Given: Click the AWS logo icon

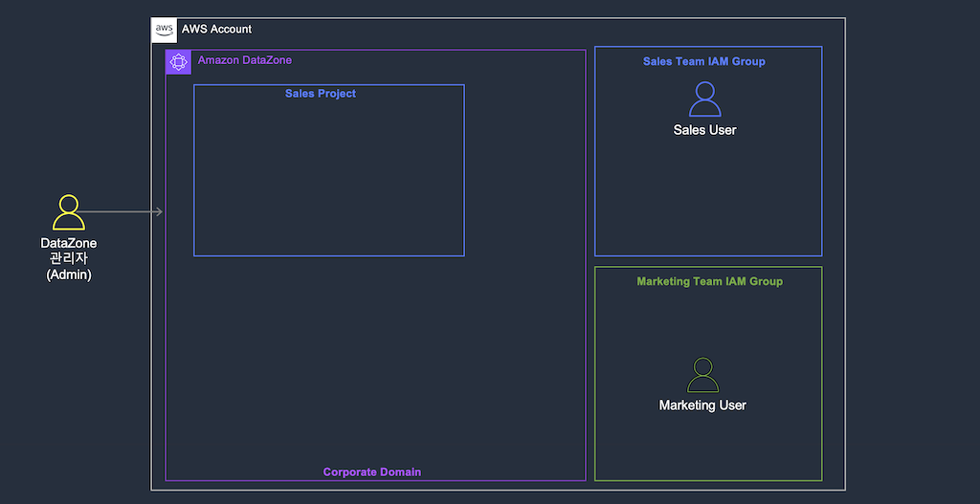Looking at the screenshot, I should coord(165,30).
